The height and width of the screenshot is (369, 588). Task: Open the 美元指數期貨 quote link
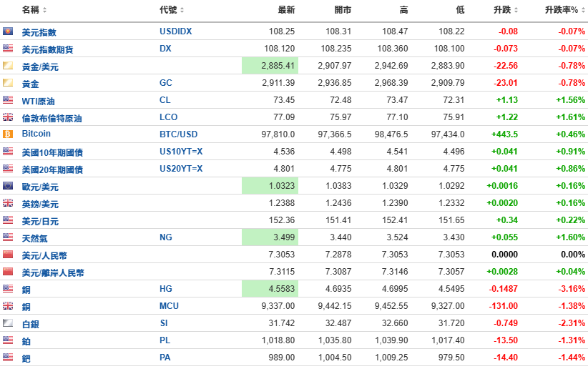point(47,49)
